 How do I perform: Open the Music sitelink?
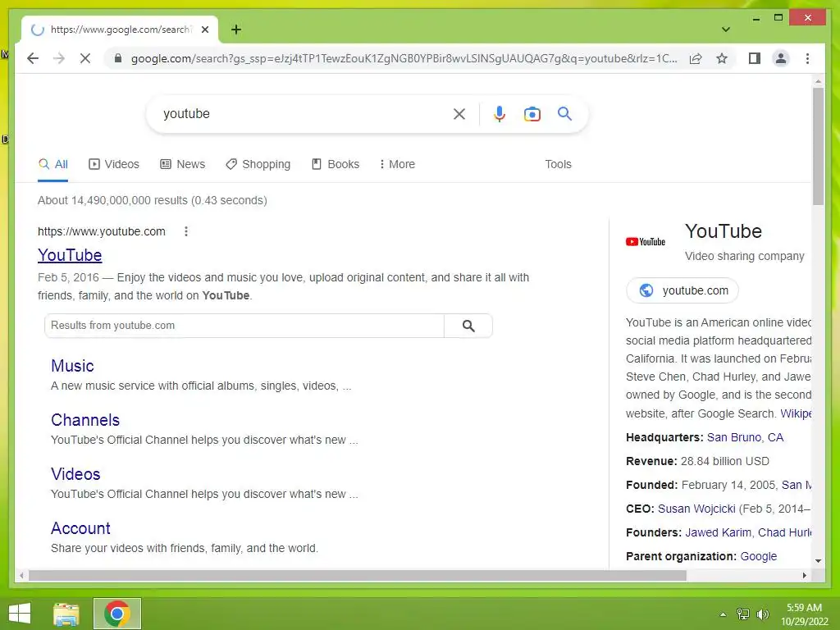[72, 366]
